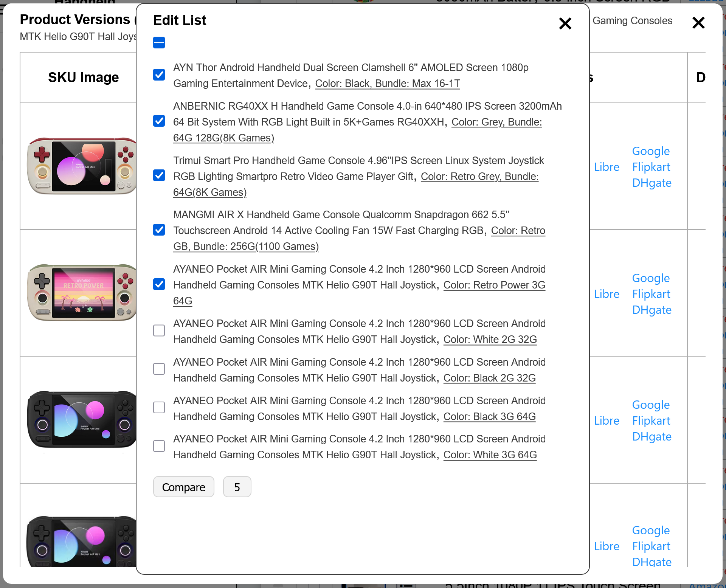Open the Color: Black 2G 32G link

tap(490, 378)
